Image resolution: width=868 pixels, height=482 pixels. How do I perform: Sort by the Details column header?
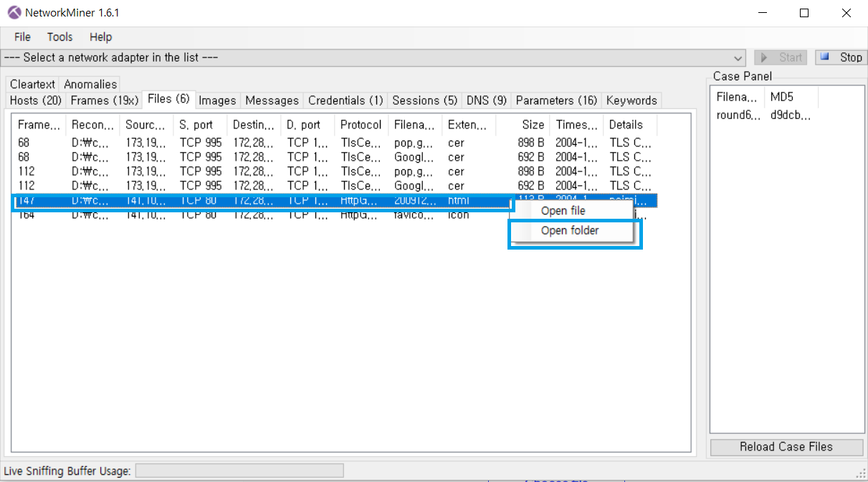[x=630, y=125]
